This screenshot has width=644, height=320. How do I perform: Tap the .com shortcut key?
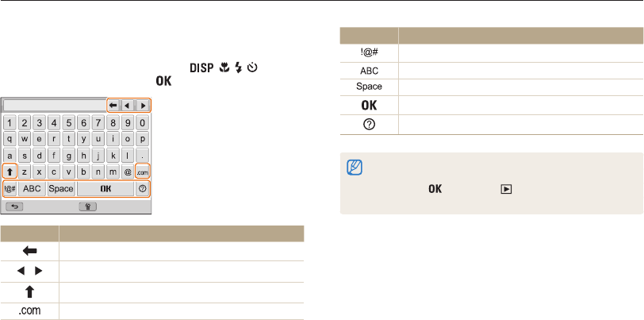[142, 171]
